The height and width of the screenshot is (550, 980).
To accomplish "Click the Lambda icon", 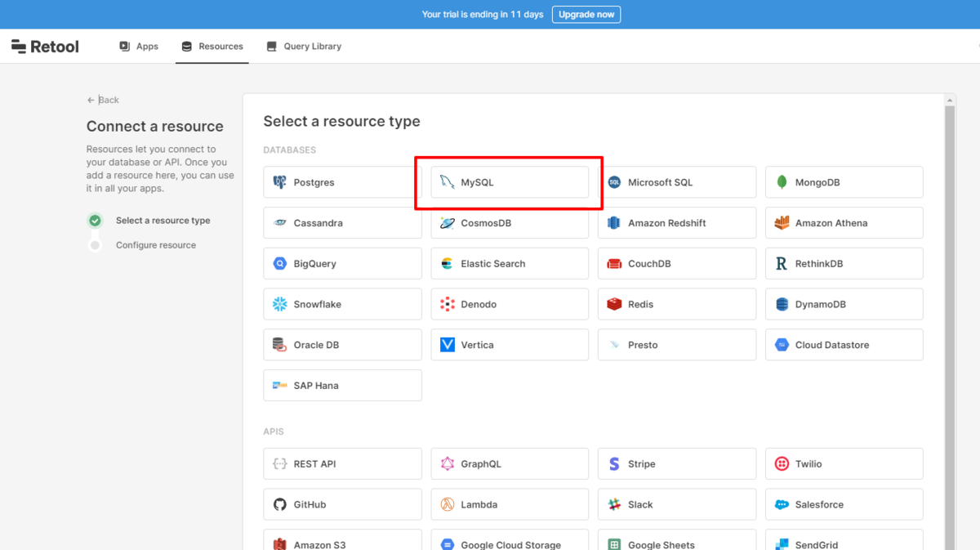I will (x=447, y=504).
